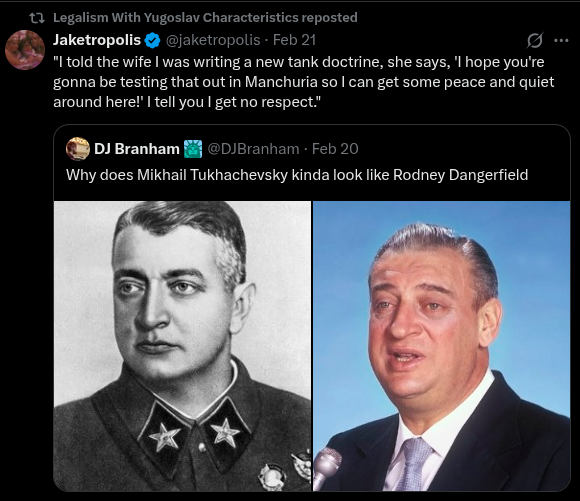The height and width of the screenshot is (501, 580).
Task: Click the Grok explain post icon
Action: coord(535,40)
